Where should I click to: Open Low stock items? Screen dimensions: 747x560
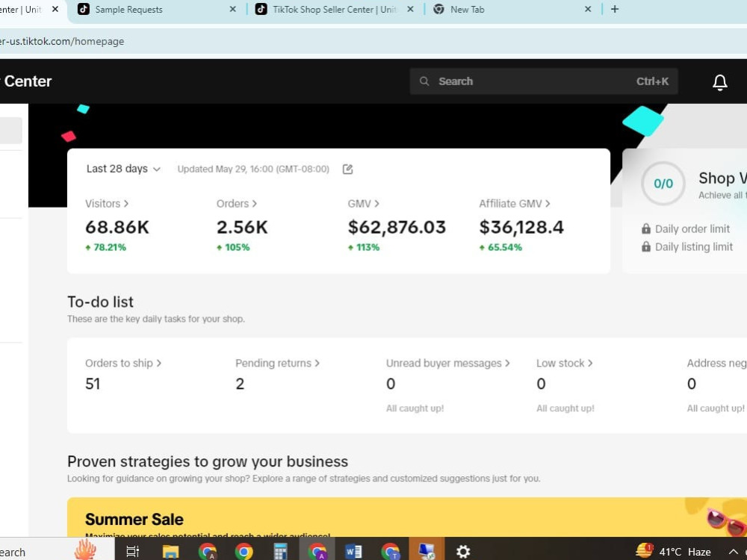pyautogui.click(x=565, y=364)
